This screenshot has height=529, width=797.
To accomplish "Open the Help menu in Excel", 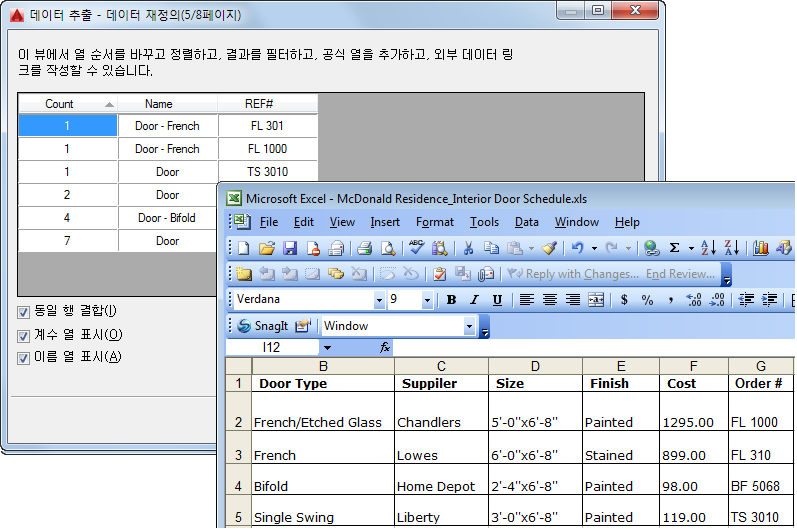I will coord(627,222).
